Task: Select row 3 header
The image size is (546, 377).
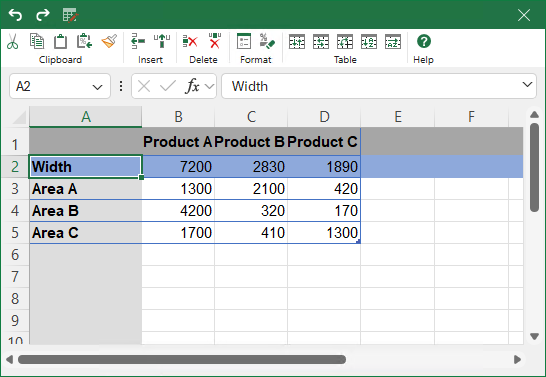Action: (15, 189)
